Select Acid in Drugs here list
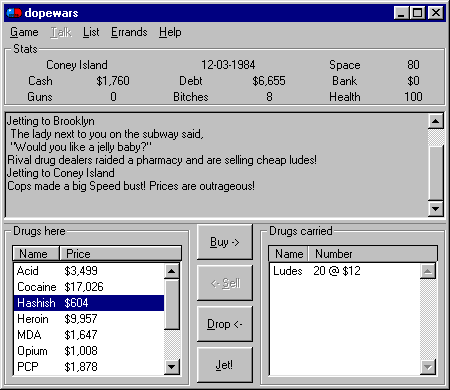Viewport: 450px width, 390px height. click(89, 271)
